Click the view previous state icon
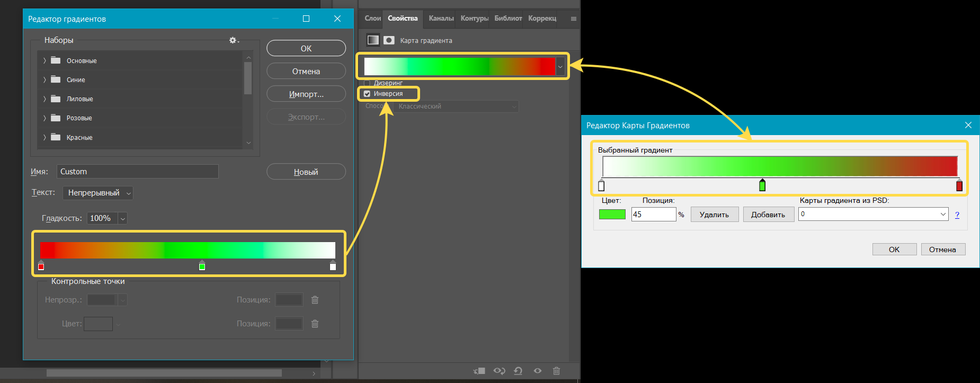The image size is (980, 383). 499,371
